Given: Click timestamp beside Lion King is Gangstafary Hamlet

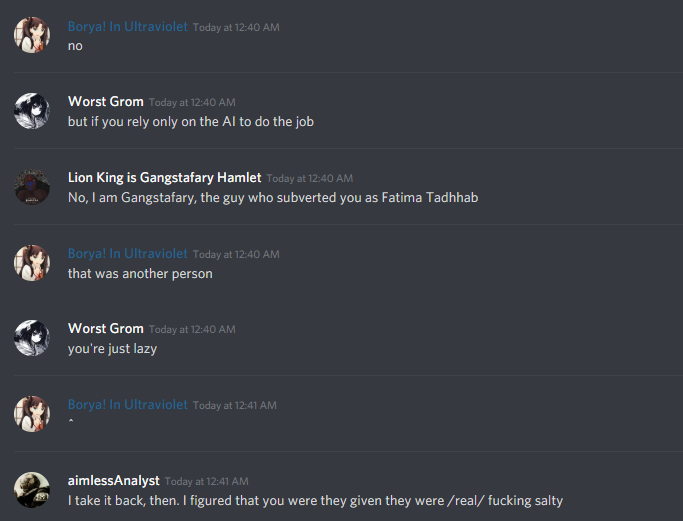Looking at the screenshot, I should pyautogui.click(x=310, y=179).
